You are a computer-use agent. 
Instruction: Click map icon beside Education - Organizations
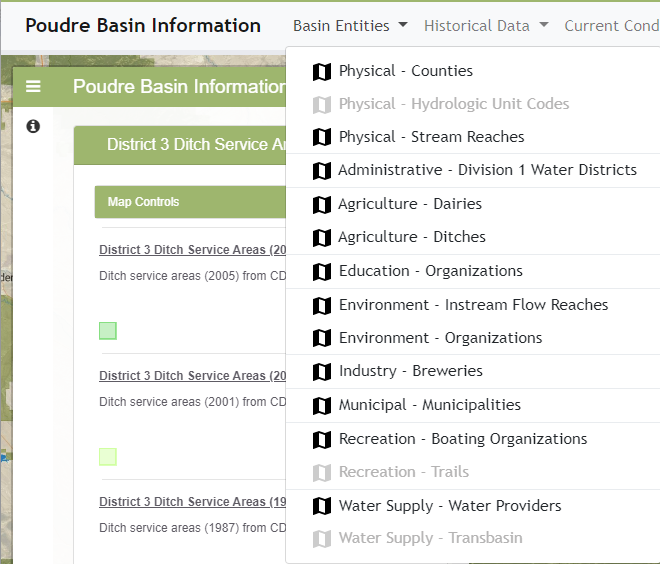pos(321,271)
